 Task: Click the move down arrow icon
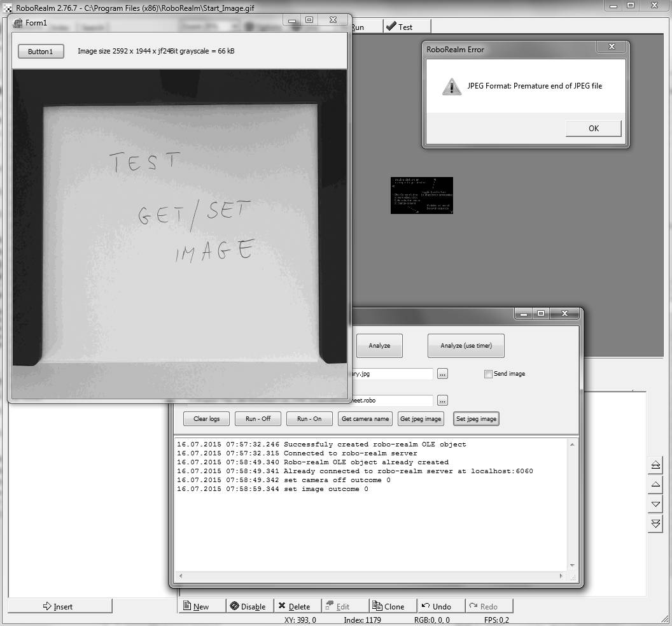click(655, 504)
